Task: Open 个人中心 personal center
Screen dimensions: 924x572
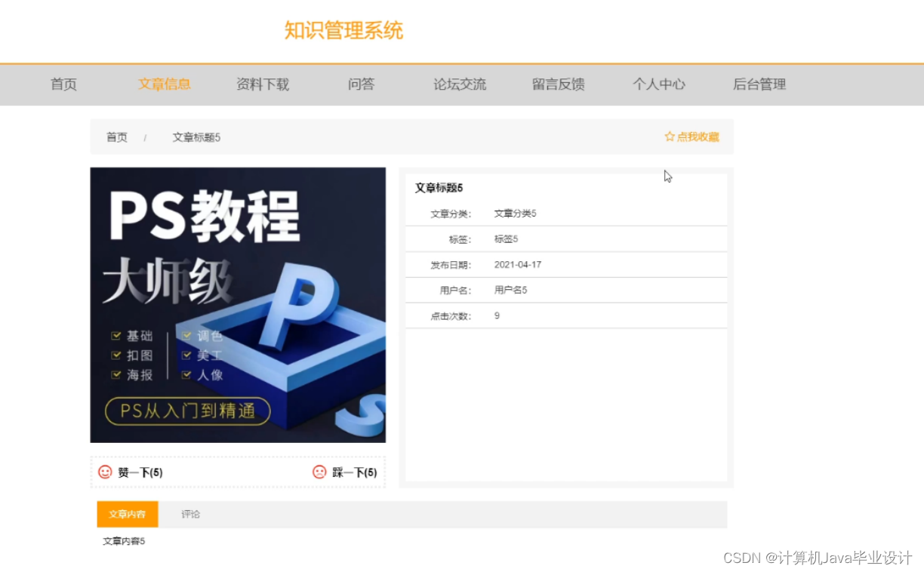Action: (x=658, y=85)
